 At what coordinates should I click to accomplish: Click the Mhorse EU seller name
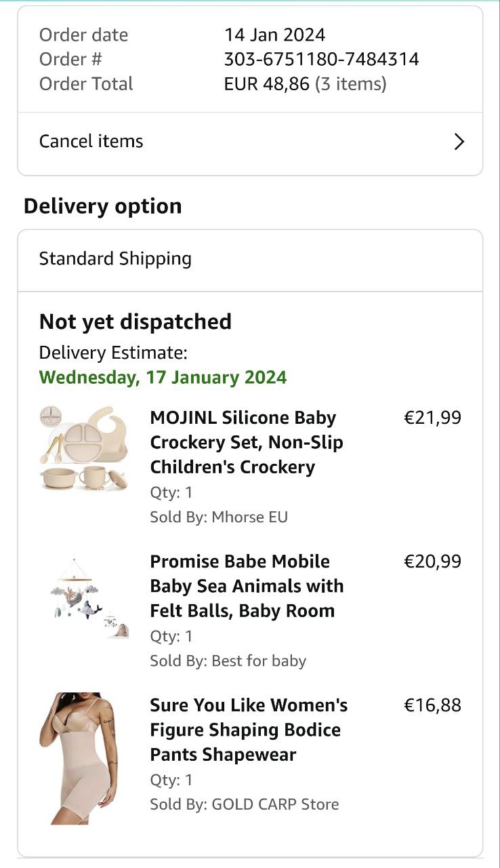point(249,517)
